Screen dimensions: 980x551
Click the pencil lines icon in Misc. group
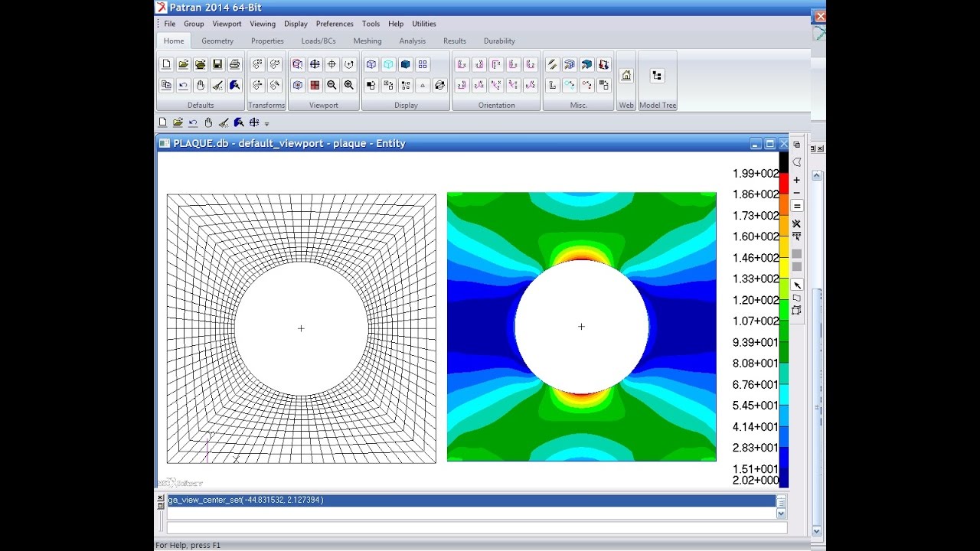pos(552,64)
